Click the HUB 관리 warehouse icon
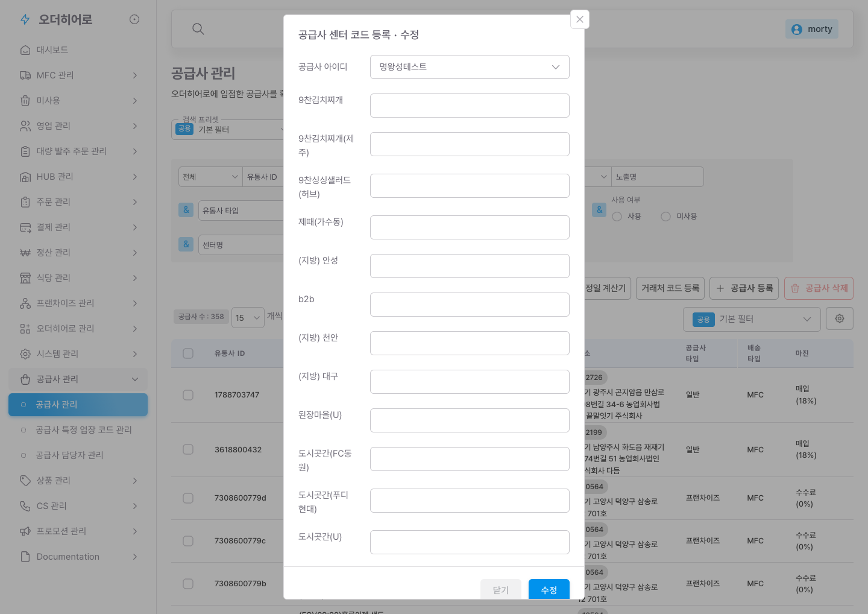868x614 pixels. 25,177
